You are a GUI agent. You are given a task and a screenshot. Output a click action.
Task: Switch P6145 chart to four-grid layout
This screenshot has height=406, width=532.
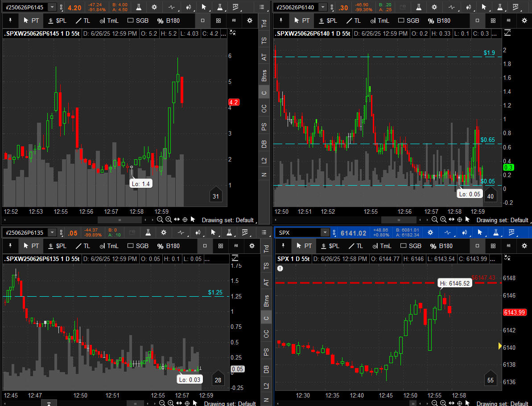(219, 21)
